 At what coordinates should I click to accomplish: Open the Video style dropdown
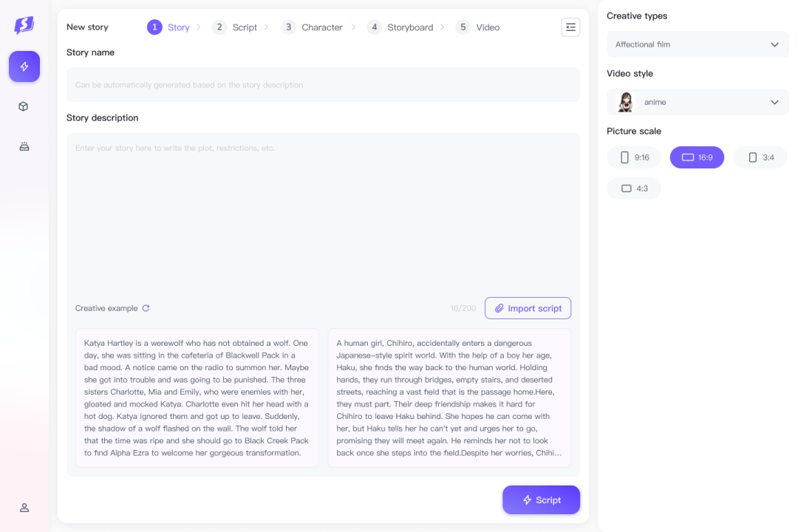point(697,102)
